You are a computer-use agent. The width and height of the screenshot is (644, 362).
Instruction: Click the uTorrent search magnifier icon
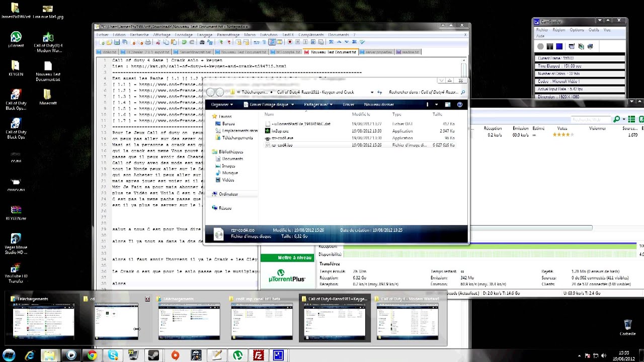[616, 119]
